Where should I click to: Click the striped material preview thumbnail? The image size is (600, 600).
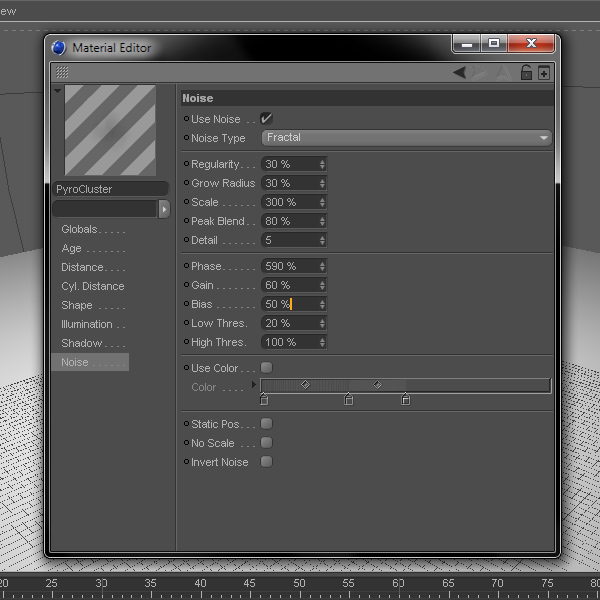coord(110,130)
